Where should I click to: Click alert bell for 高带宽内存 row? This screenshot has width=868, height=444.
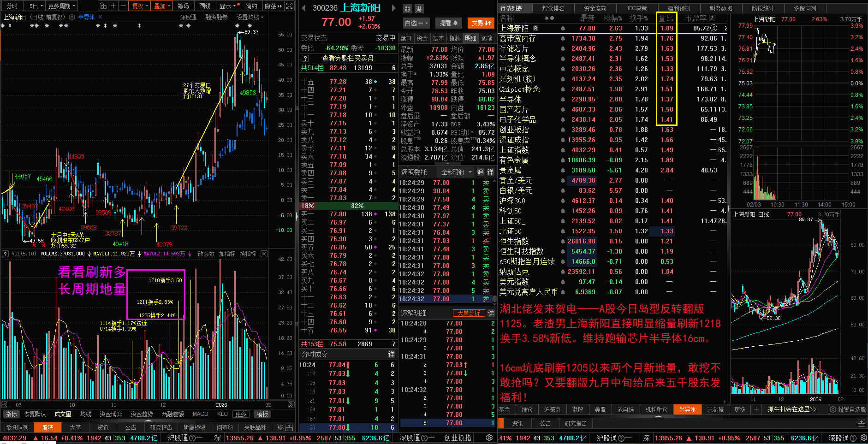(563, 39)
